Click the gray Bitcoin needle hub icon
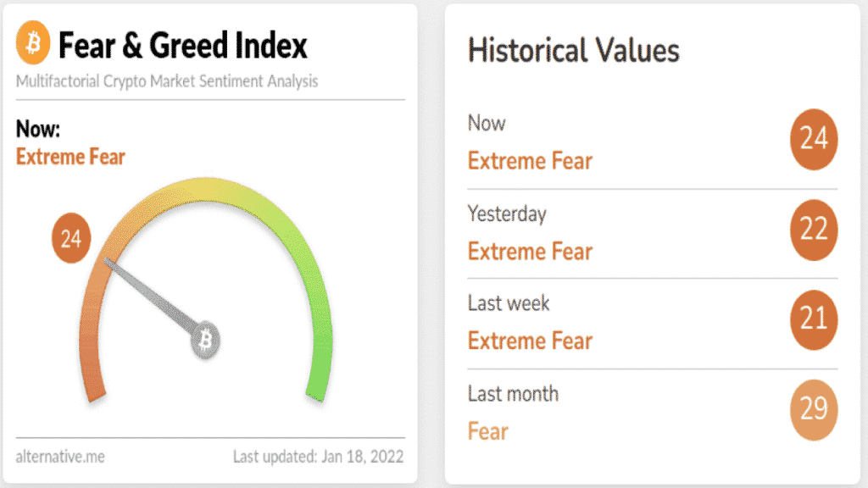This screenshot has width=868, height=488. [x=205, y=340]
